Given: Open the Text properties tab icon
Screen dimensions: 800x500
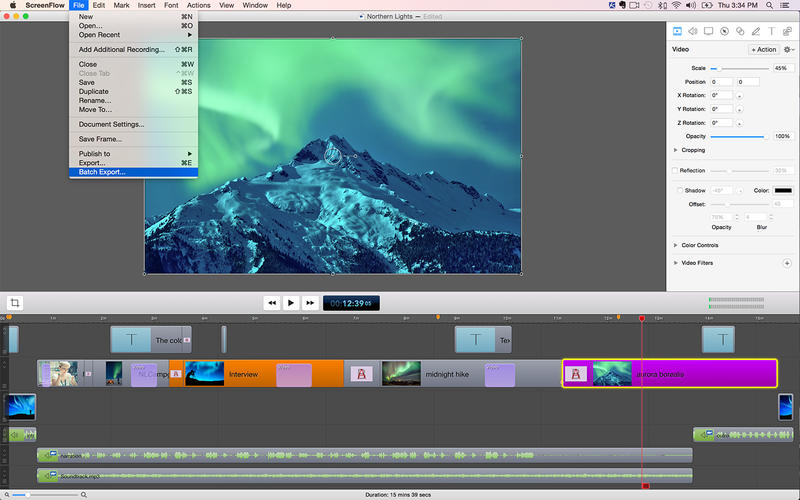Looking at the screenshot, I should 771,31.
